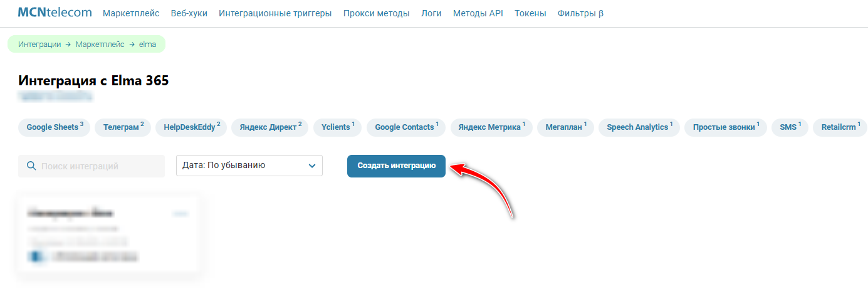Select the Yclients filter tag
Screen dimensions: 868x296
click(x=338, y=127)
